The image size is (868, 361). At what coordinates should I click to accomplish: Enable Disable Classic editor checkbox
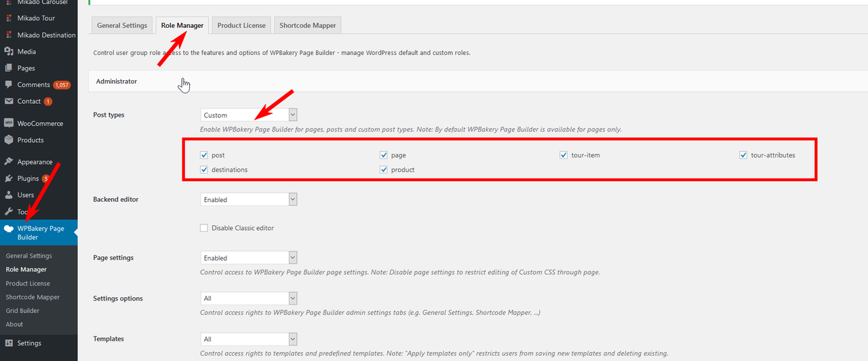tap(204, 228)
